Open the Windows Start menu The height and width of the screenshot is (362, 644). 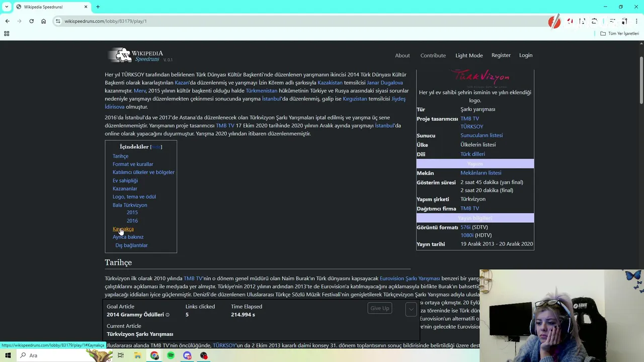[x=8, y=355]
